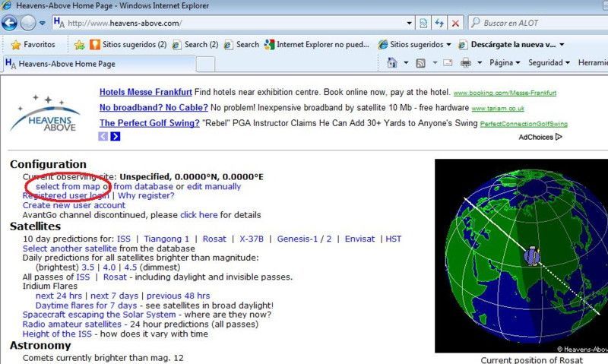Open a new blank tab
The height and width of the screenshot is (364, 608).
click(x=205, y=65)
